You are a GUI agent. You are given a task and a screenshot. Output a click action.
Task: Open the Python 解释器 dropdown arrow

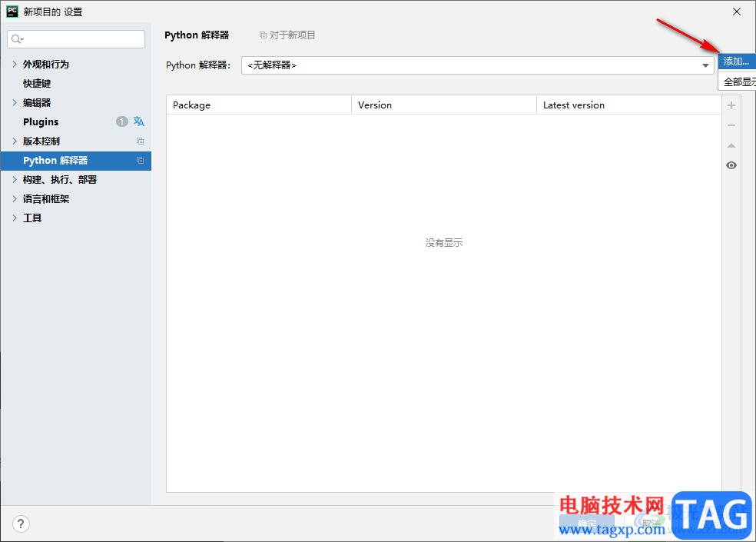coord(705,65)
